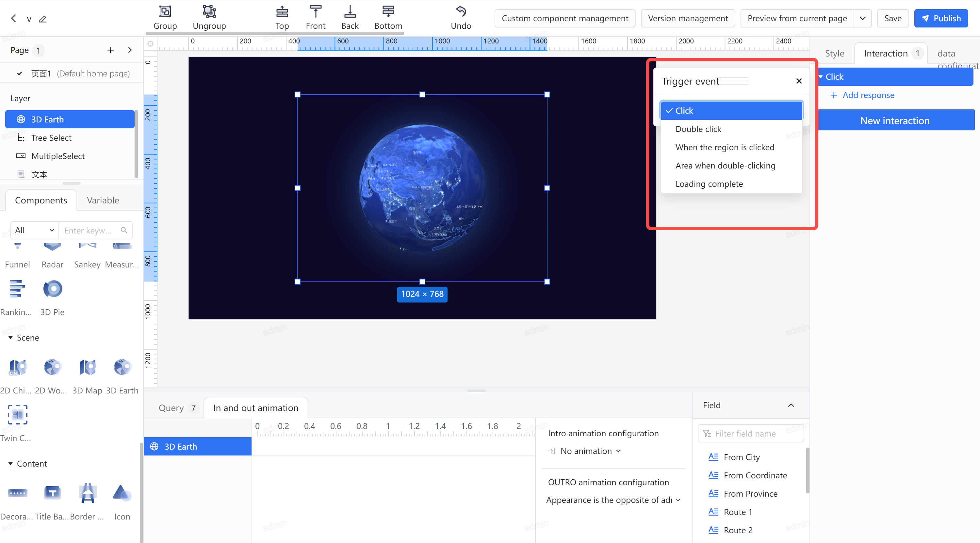Select the MultipleSelect layer
The image size is (980, 543).
(x=70, y=156)
